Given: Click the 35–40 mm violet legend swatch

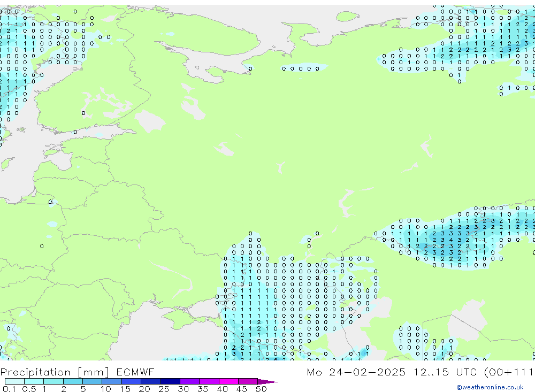Looking at the screenshot, I should (209, 381).
